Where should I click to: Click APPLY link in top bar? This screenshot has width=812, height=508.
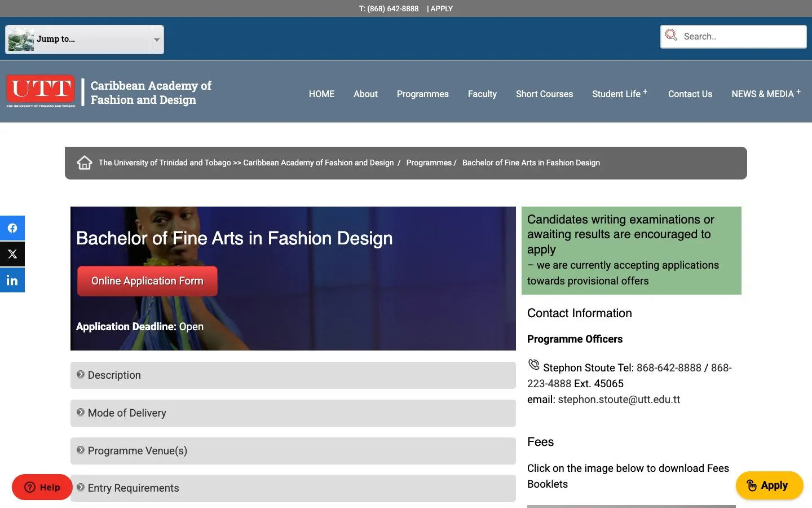[442, 8]
